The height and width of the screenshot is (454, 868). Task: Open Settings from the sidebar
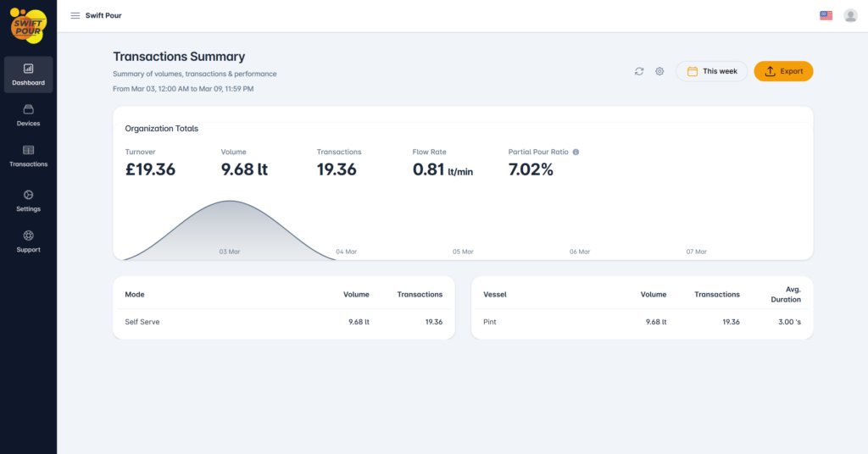coord(28,201)
